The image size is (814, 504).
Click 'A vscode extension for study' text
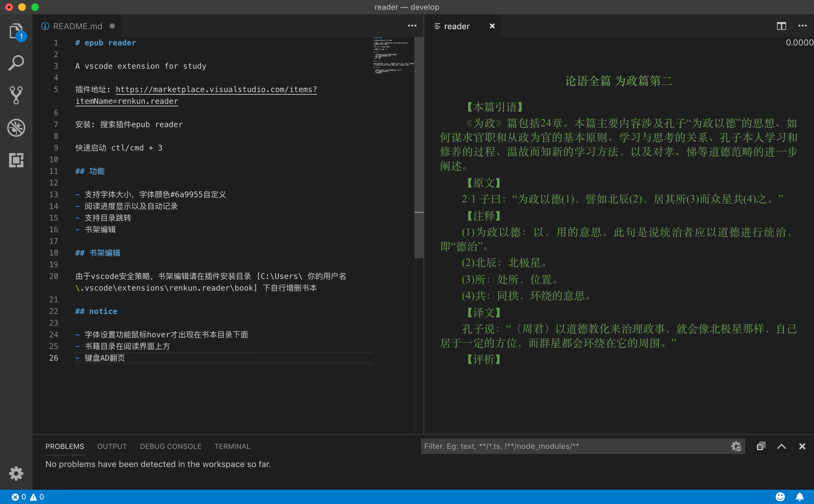141,66
